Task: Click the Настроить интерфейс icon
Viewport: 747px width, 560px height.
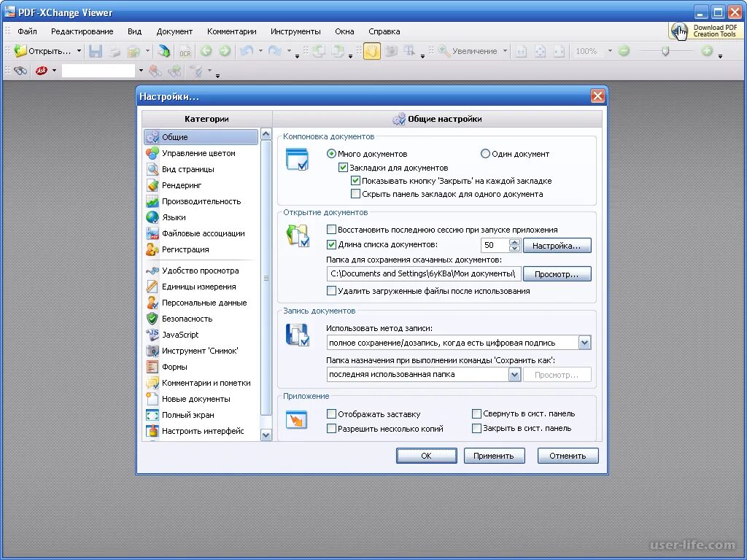Action: tap(152, 431)
